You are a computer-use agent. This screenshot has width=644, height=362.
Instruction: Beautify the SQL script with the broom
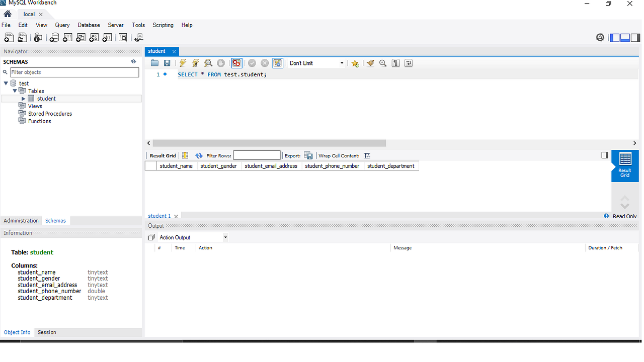click(370, 63)
